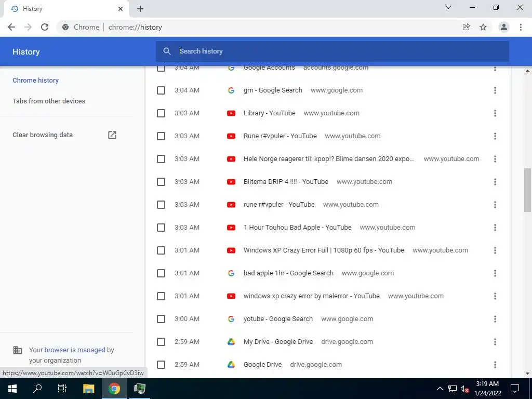The image size is (532, 399).
Task: Open actions menu for windows xp crazy error by malerror
Action: 495,296
